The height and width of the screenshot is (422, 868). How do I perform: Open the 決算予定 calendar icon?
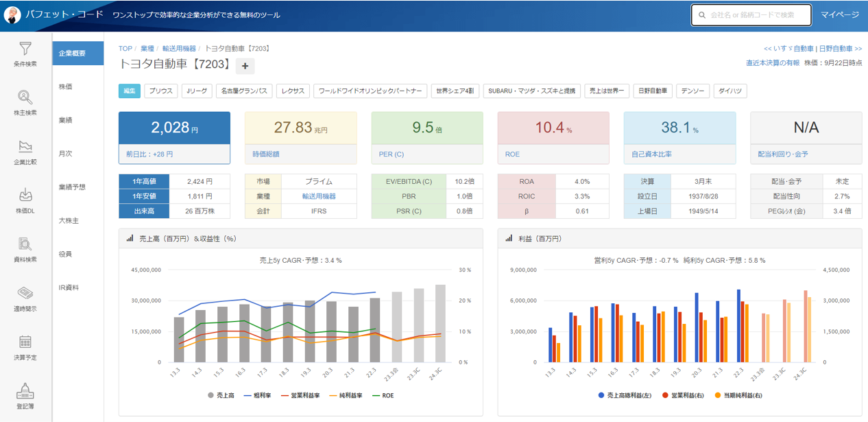point(25,342)
